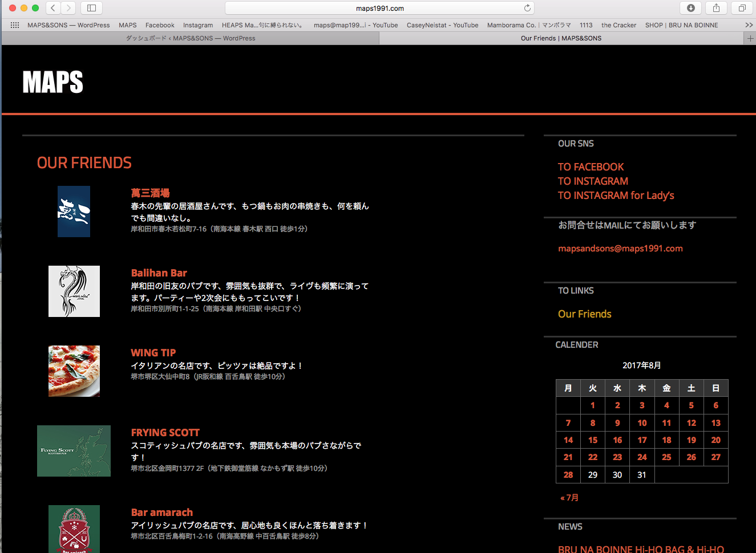The width and height of the screenshot is (756, 553).
Task: Reload the page with the refresh icon
Action: (x=527, y=8)
